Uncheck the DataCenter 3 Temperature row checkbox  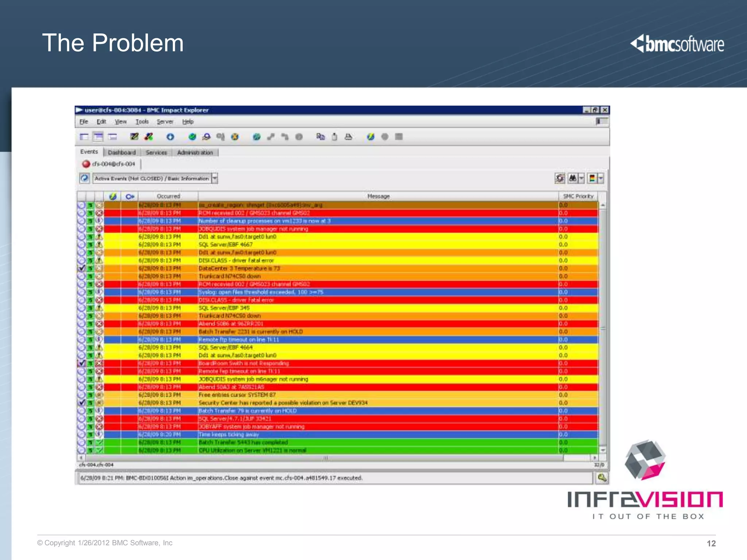click(x=82, y=268)
